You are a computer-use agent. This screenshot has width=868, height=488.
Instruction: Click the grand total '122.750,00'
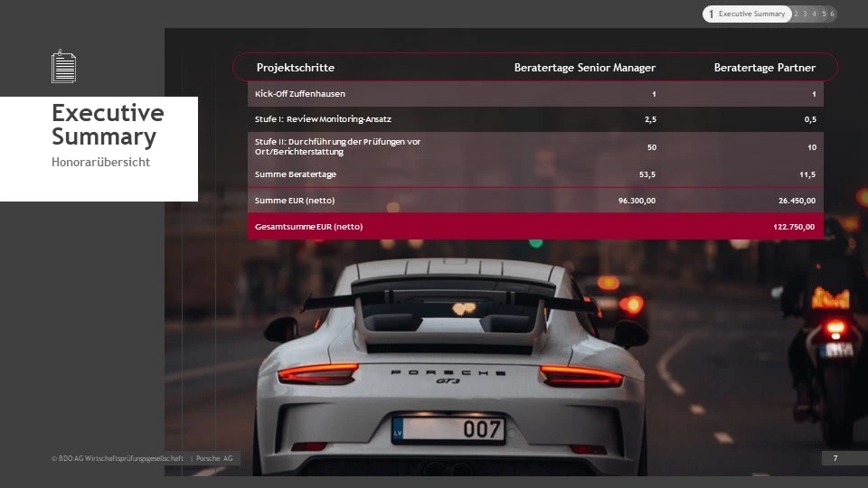(x=794, y=226)
